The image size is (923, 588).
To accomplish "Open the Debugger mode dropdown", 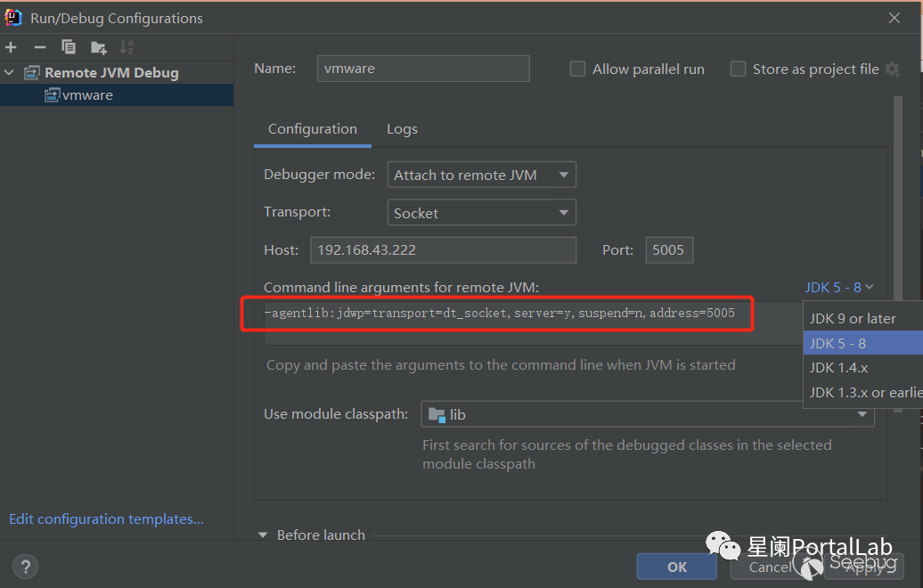I will [481, 176].
